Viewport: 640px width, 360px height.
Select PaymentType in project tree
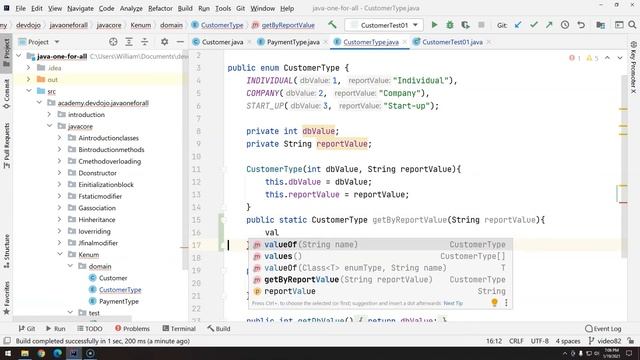(x=119, y=301)
